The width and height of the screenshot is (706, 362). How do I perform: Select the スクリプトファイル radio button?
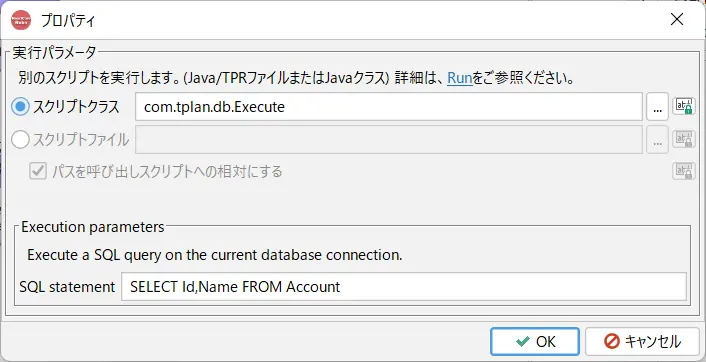pyautogui.click(x=20, y=140)
